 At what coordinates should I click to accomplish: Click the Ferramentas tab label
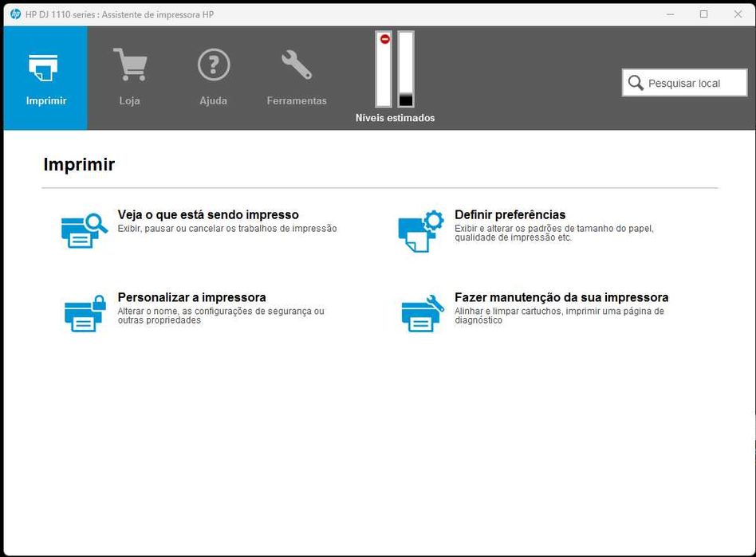(x=297, y=100)
